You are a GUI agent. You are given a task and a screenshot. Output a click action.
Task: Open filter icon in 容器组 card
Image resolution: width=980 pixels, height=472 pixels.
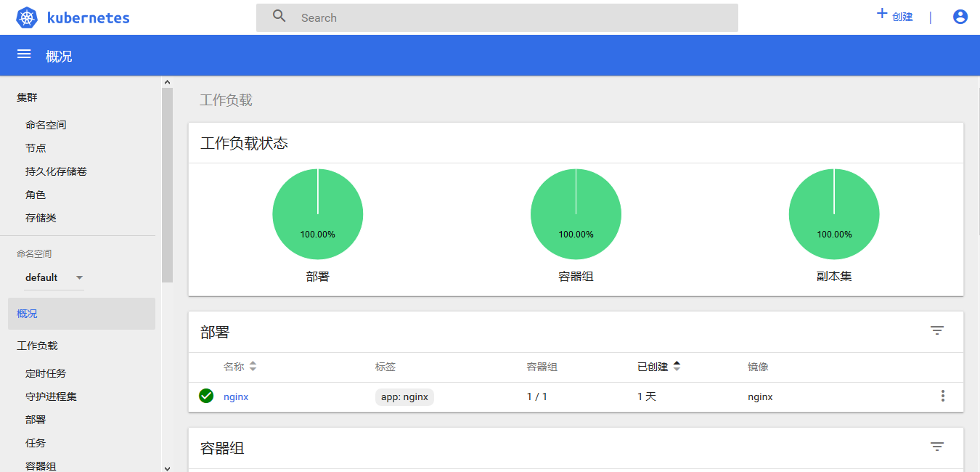tap(937, 447)
